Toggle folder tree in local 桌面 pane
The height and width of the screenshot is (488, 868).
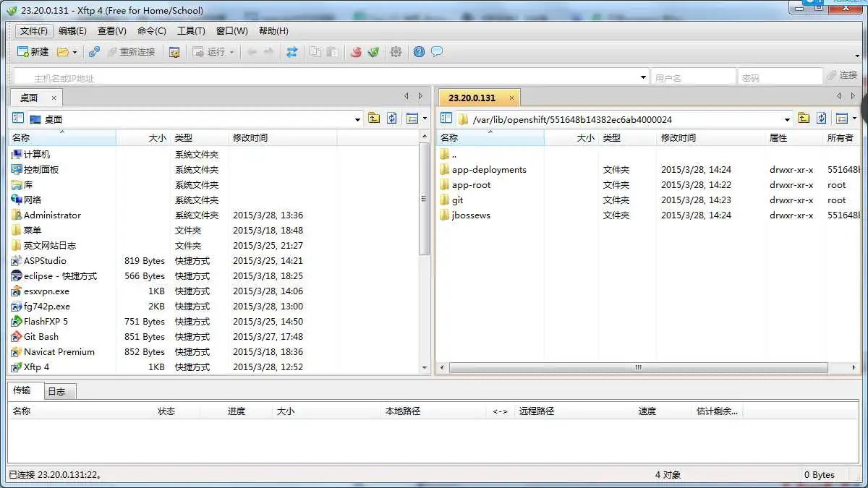click(x=18, y=119)
